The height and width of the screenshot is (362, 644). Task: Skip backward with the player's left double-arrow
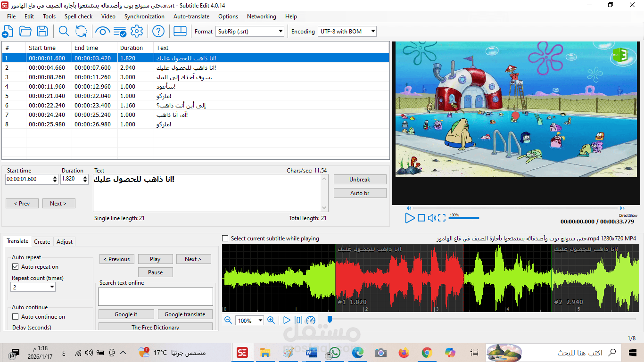[x=409, y=208]
